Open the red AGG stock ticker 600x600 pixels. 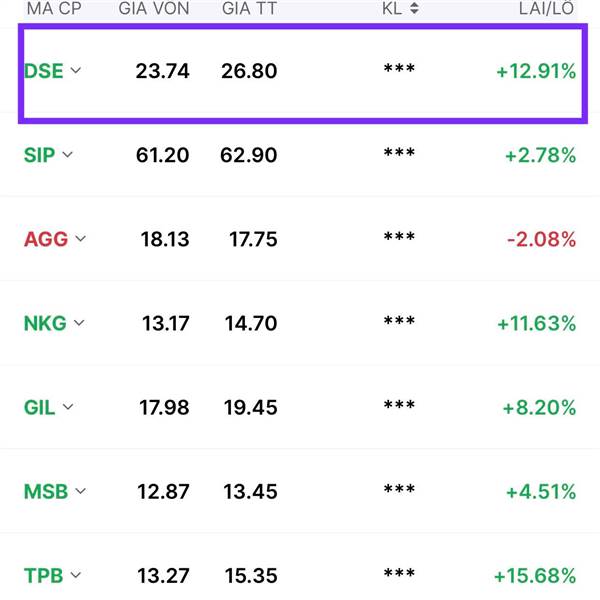tap(46, 240)
